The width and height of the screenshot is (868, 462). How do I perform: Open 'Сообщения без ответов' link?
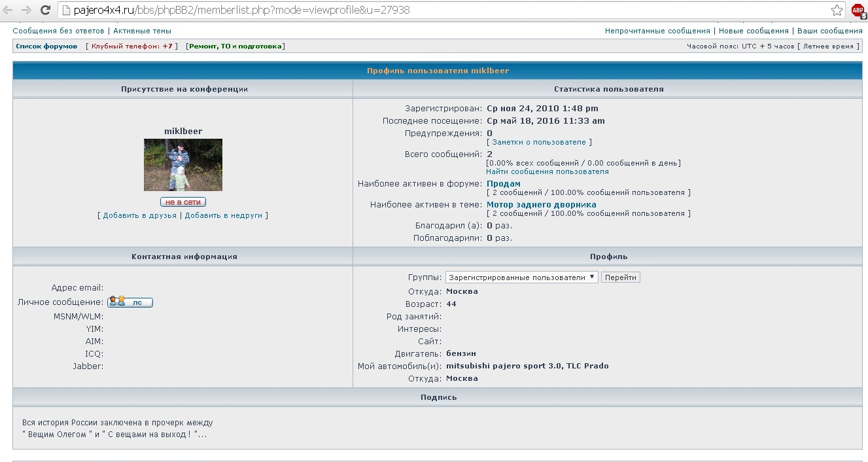(58, 31)
